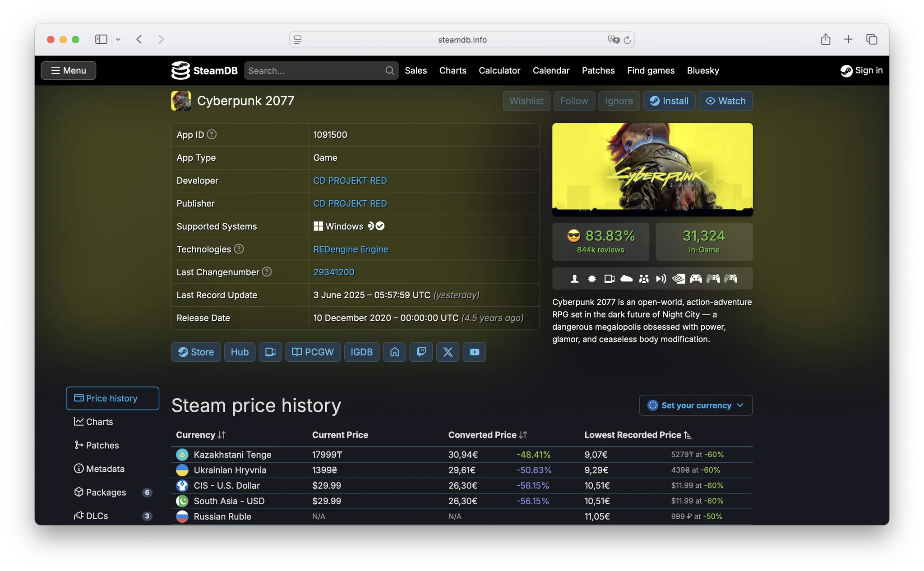Open the CD PROJEKT RED developer link
The height and width of the screenshot is (571, 924).
[x=350, y=180]
